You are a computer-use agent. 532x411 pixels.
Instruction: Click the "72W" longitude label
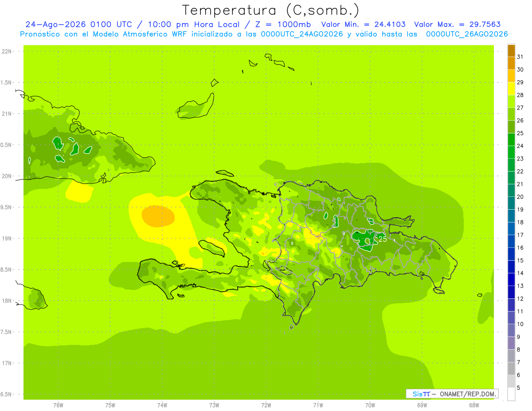click(266, 405)
